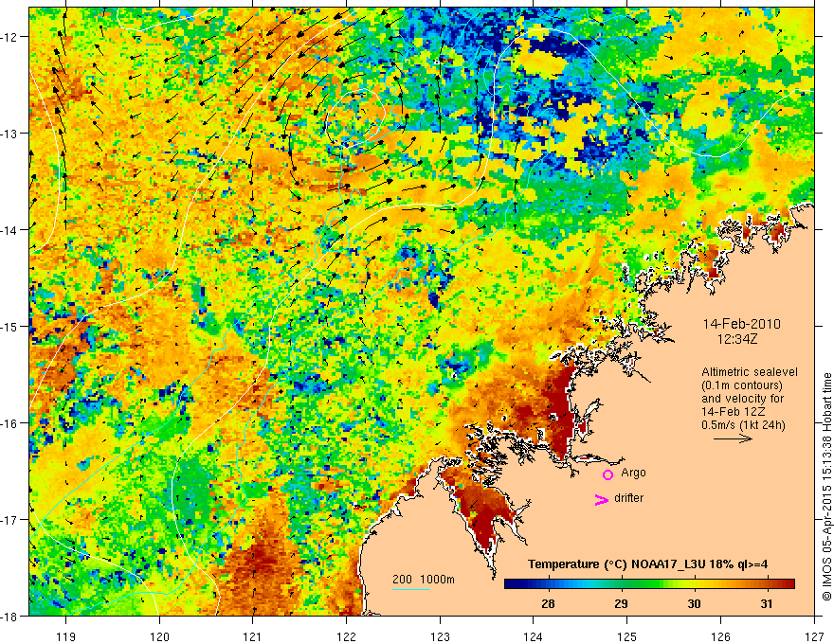834x644 pixels.
Task: Click longitude axis label 125
Action: click(627, 636)
